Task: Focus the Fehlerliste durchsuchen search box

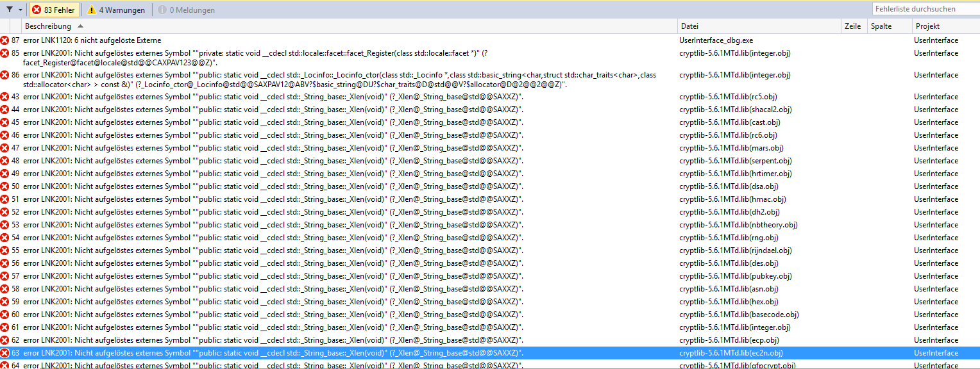Action: 925,9
